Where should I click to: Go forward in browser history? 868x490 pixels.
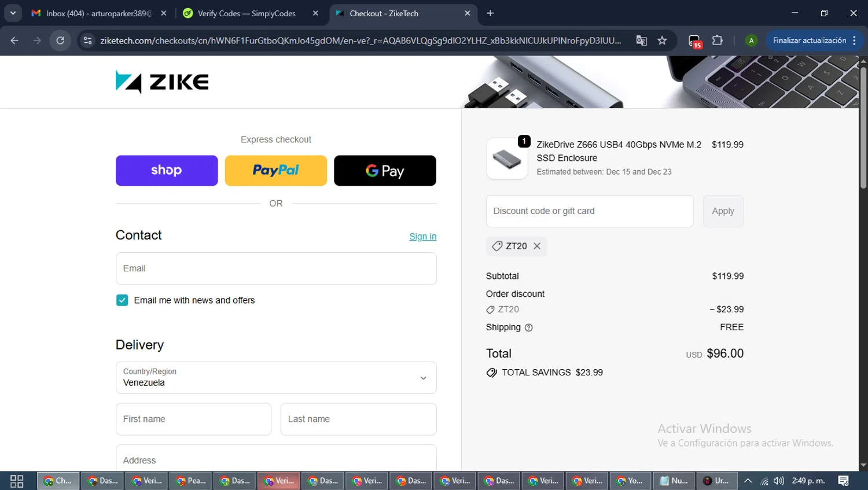tap(37, 40)
